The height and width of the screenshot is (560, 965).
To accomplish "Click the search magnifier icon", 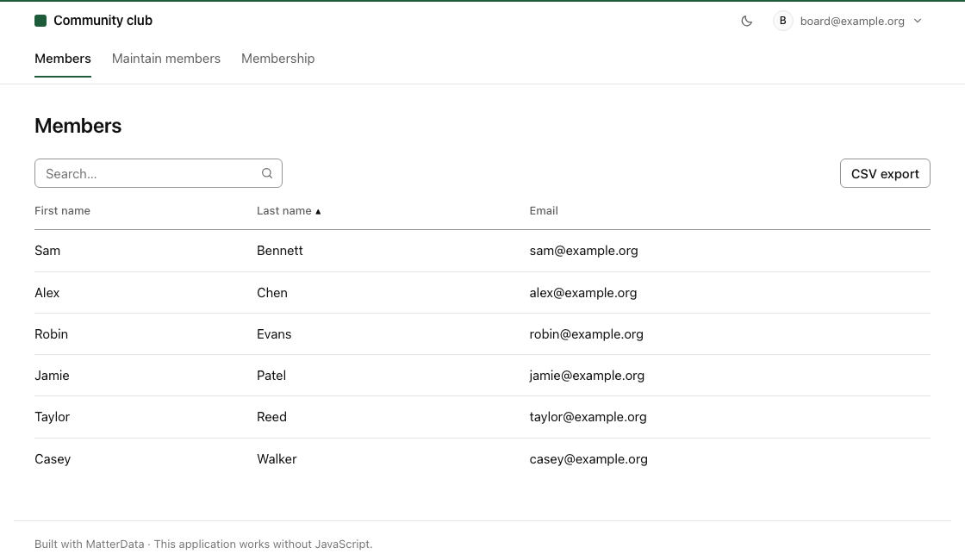I will click(x=267, y=173).
